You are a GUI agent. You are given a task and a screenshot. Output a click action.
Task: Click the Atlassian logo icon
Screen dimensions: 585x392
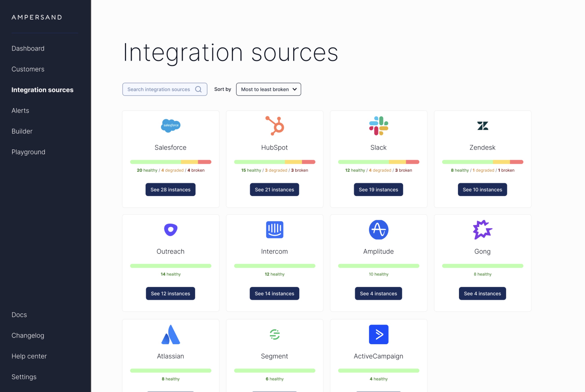click(171, 335)
